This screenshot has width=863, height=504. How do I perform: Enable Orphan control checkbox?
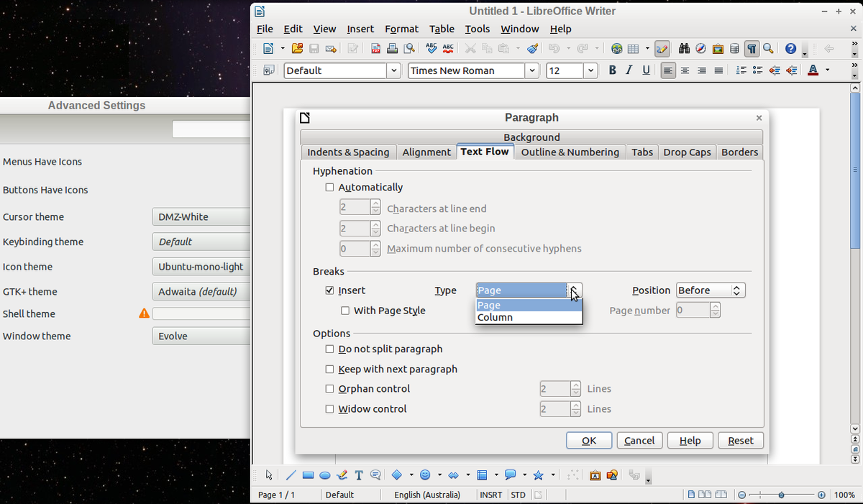330,389
